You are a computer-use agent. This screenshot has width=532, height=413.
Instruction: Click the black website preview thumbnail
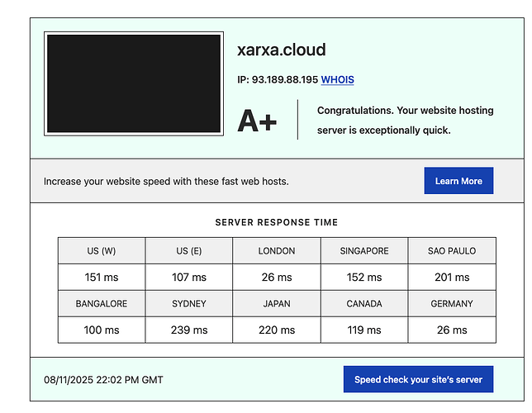pyautogui.click(x=134, y=84)
